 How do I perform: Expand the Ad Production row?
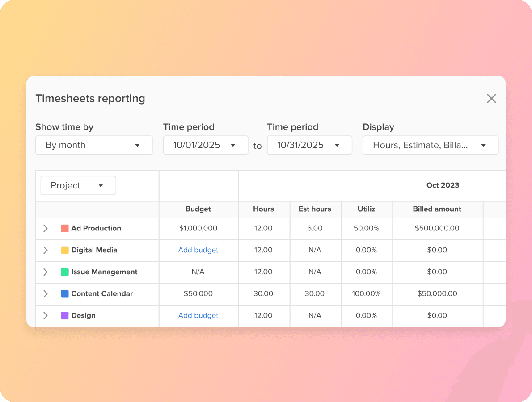[46, 228]
